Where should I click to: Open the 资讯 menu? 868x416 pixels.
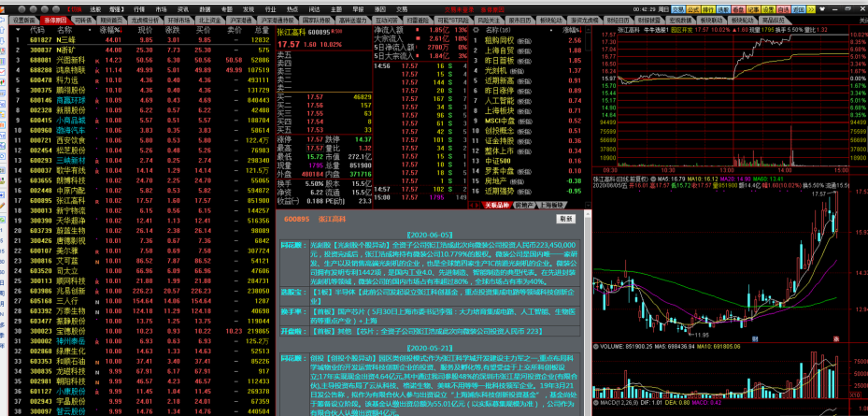183,9
